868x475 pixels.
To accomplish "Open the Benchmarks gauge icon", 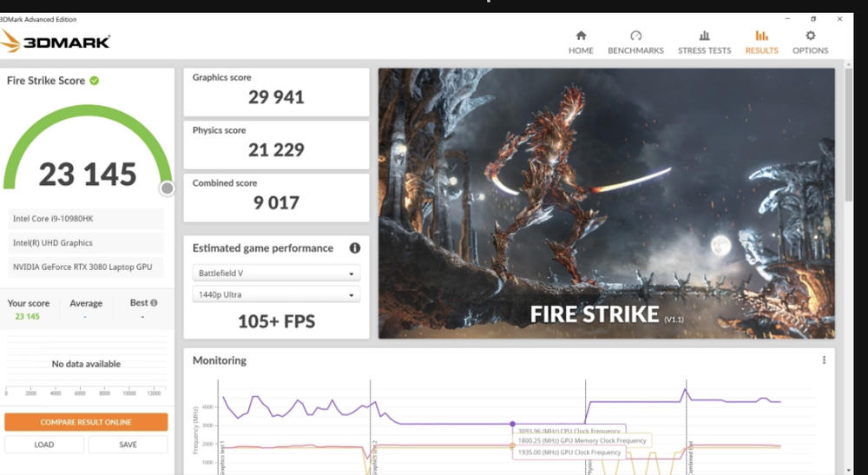I will 635,36.
